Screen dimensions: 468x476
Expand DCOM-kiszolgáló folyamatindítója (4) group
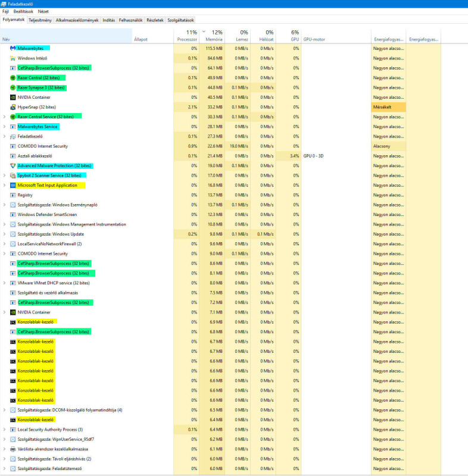point(4,410)
